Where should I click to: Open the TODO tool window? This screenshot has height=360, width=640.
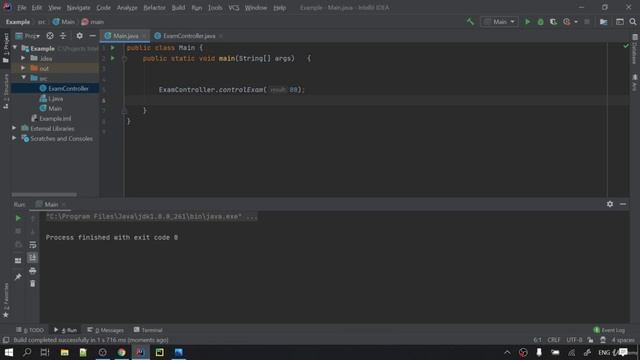(30, 330)
